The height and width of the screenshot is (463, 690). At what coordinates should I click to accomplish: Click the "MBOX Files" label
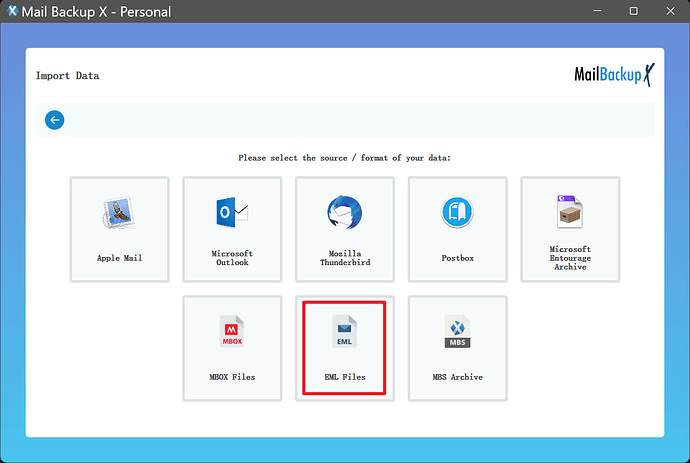coord(232,377)
